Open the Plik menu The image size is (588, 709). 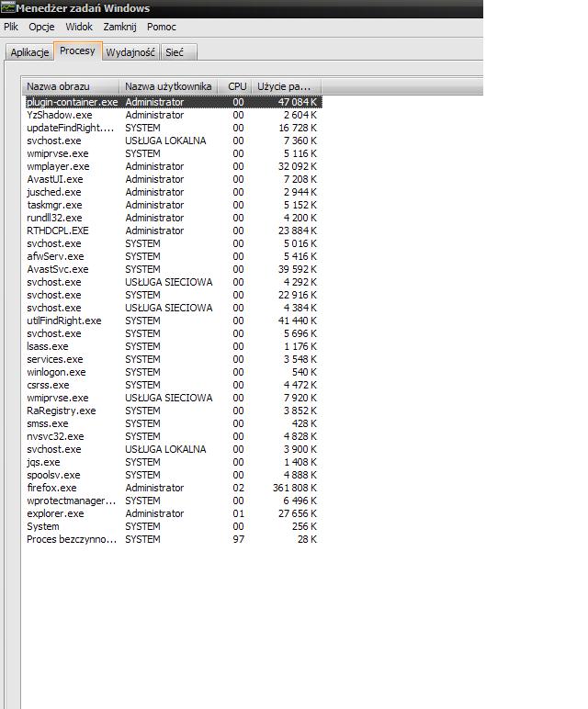11,27
